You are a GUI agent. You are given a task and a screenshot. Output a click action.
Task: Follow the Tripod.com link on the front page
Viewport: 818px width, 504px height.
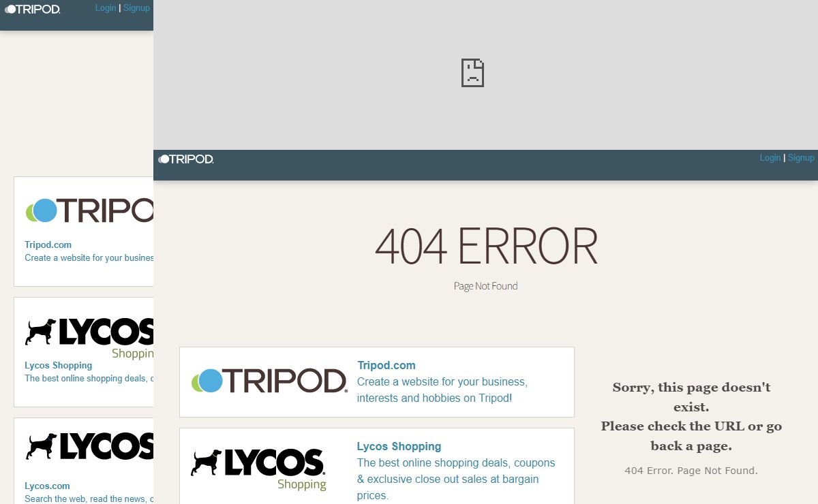point(387,365)
